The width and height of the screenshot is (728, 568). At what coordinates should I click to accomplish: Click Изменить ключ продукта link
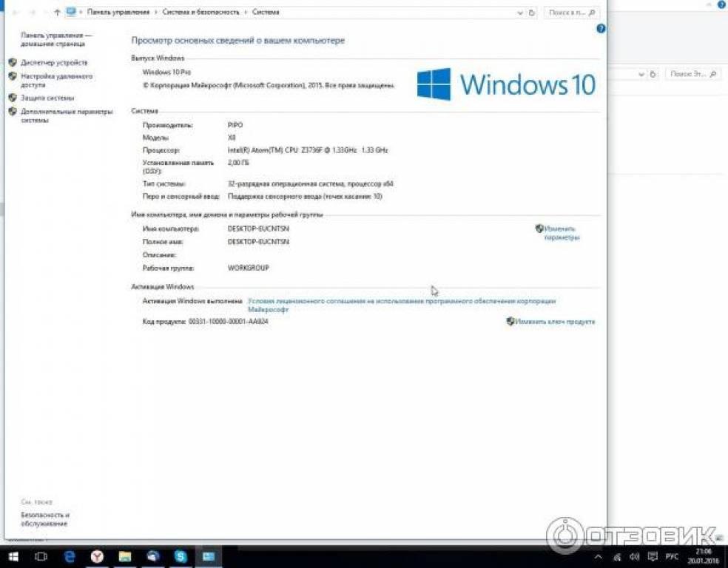click(555, 322)
